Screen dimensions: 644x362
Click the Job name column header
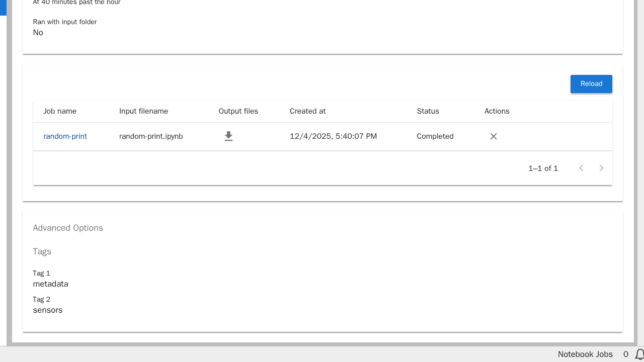pyautogui.click(x=60, y=111)
